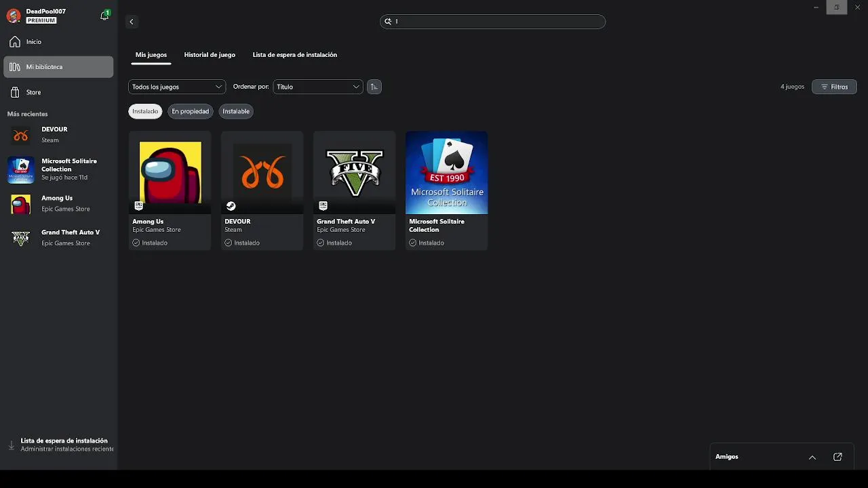Switch to Mis juegos tab
Viewport: 868px width, 488px height.
pyautogui.click(x=151, y=55)
